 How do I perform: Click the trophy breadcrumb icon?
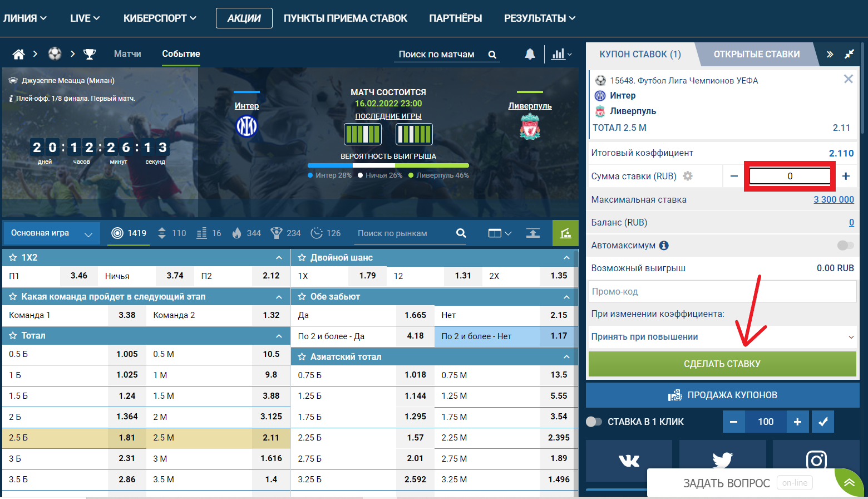pyautogui.click(x=90, y=54)
